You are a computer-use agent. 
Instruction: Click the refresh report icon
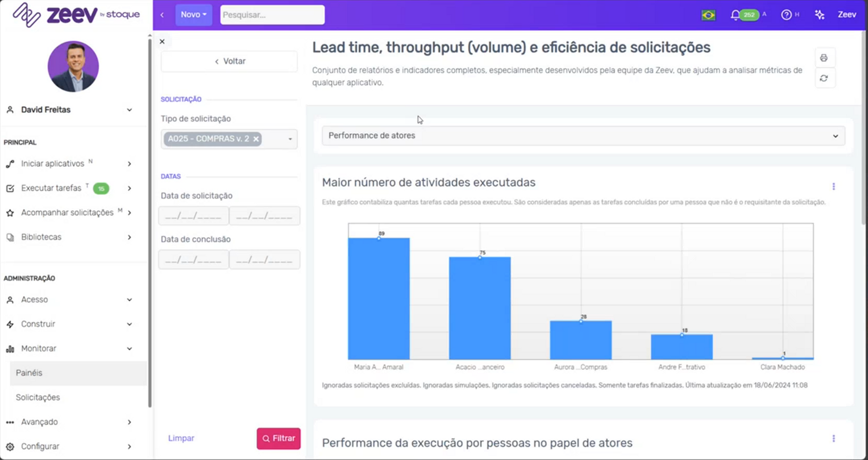pos(823,79)
